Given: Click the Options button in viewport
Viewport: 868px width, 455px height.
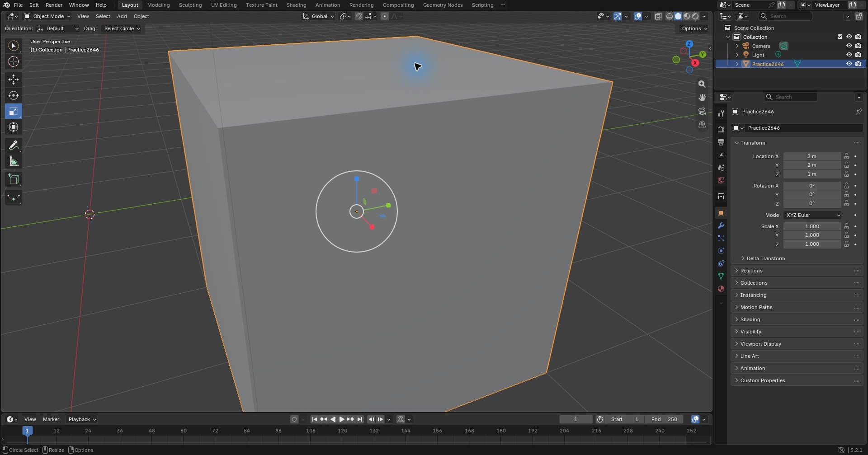Looking at the screenshot, I should (x=694, y=28).
